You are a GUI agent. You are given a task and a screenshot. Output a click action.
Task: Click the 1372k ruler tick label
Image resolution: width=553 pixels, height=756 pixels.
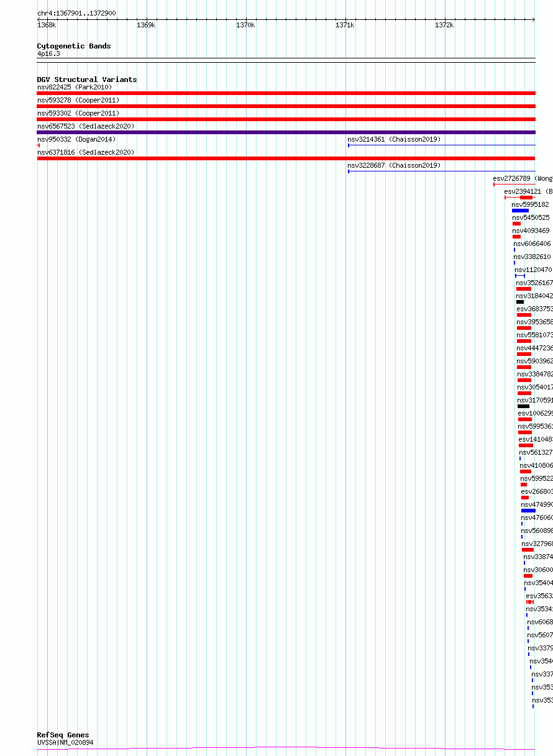[444, 25]
